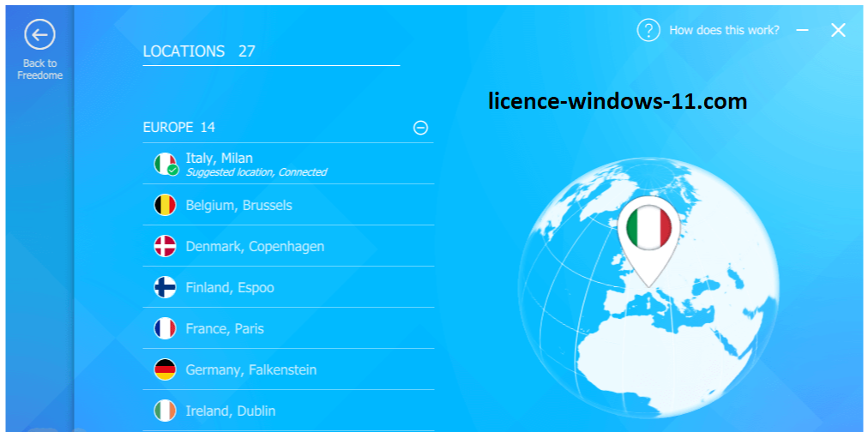Click the France flag icon
The image size is (868, 432).
[x=165, y=328]
